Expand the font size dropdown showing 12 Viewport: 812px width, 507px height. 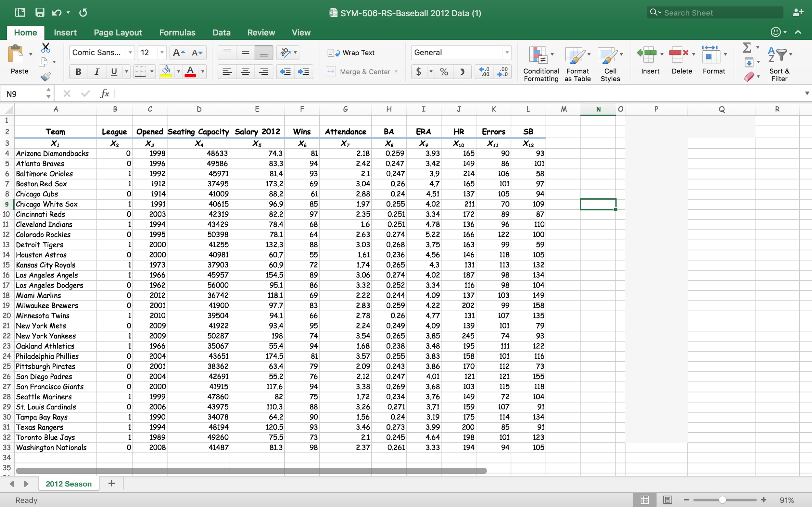(x=161, y=53)
